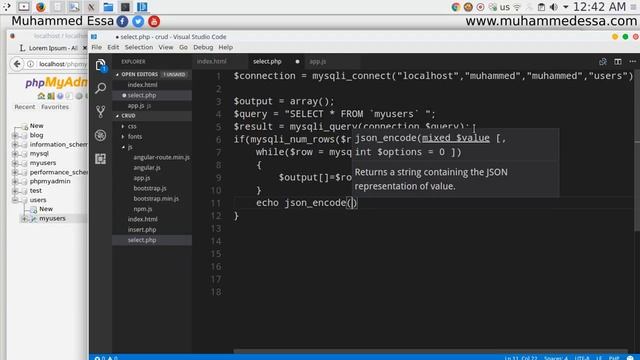Collapse the OPEN EDITORS section
This screenshot has height=360, width=640.
tap(152, 74)
